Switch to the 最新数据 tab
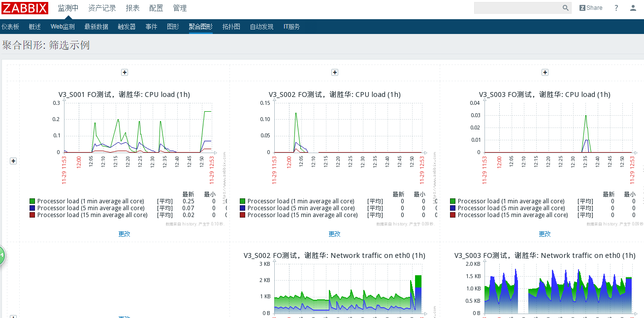Viewport: 644px width, 318px height. [x=96, y=27]
